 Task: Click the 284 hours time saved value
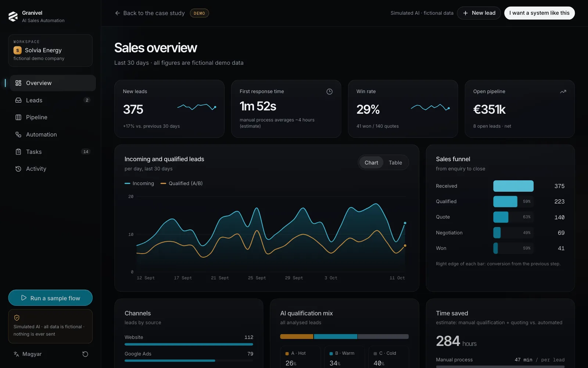coord(456,341)
